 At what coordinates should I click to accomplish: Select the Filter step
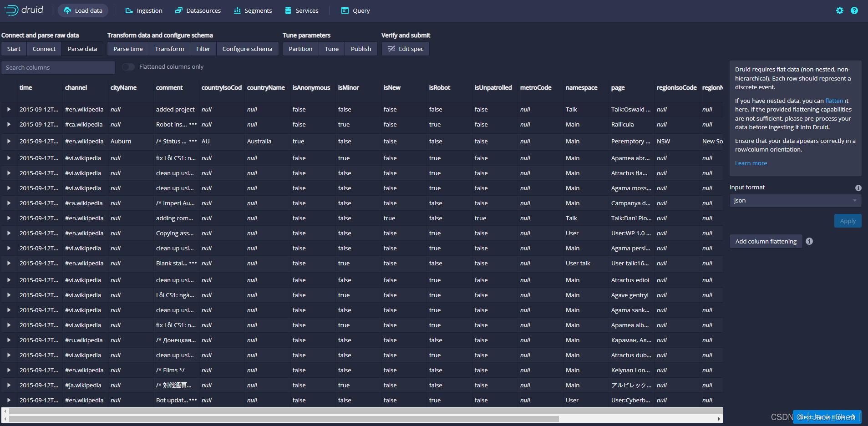203,49
